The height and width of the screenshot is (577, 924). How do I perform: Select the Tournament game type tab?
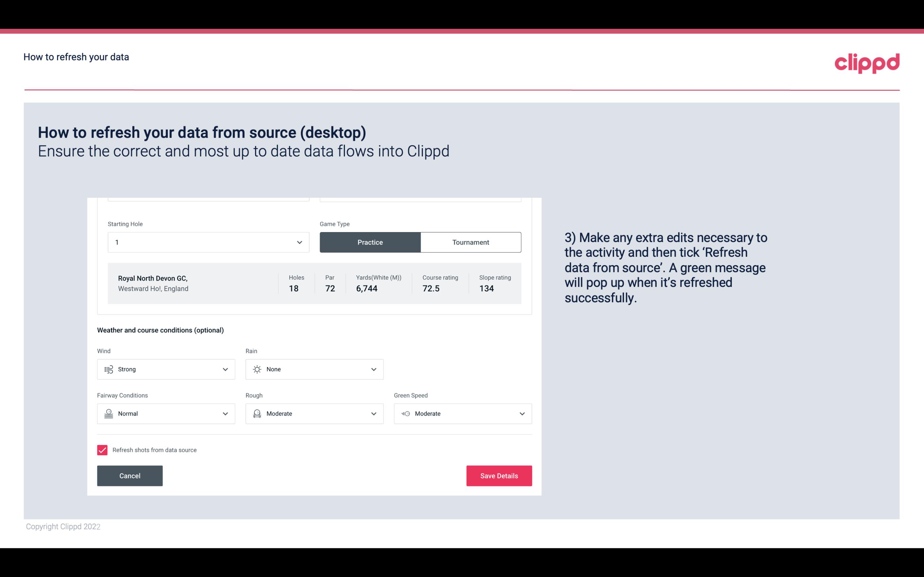(470, 241)
